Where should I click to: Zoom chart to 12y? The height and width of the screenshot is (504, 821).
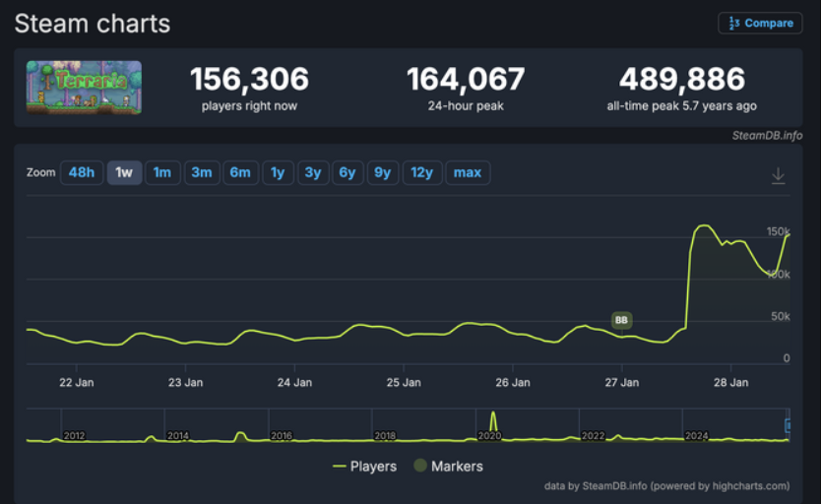click(421, 173)
